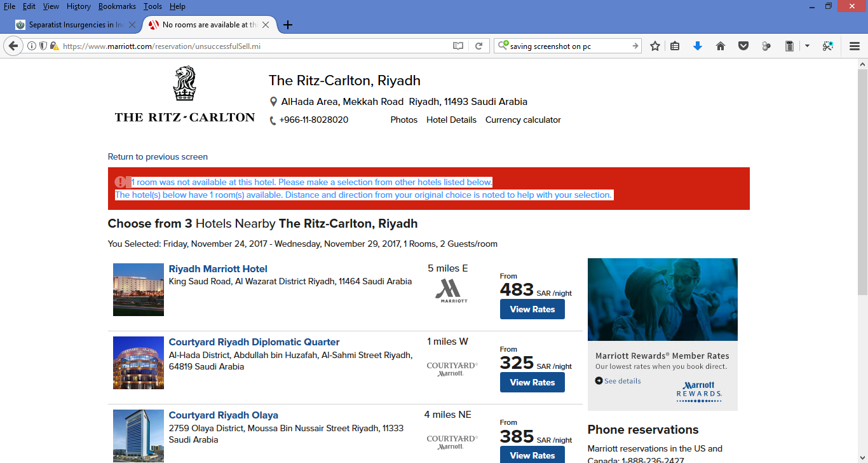Open the Currency calculator link
The height and width of the screenshot is (463, 868).
tap(523, 120)
